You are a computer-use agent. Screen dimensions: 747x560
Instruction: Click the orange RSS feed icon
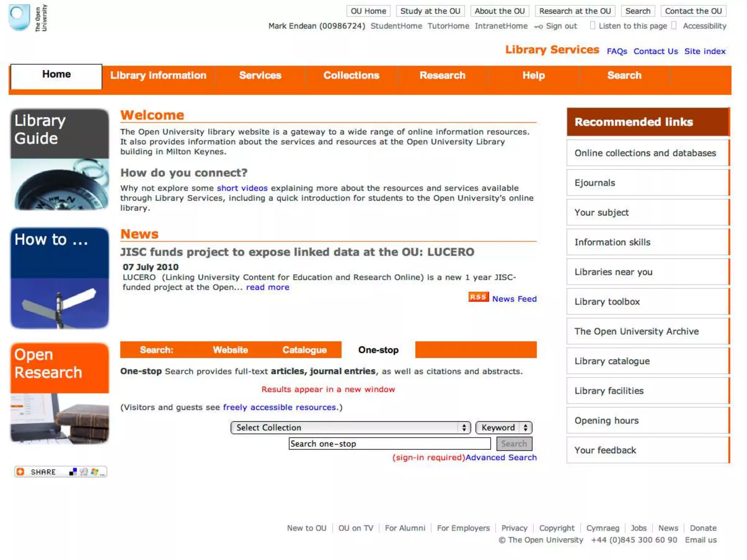click(478, 297)
